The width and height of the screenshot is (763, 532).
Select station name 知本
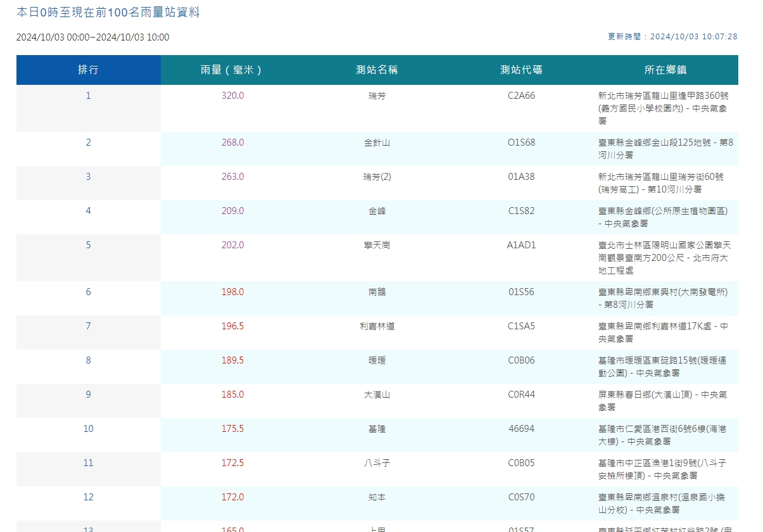coord(377,497)
